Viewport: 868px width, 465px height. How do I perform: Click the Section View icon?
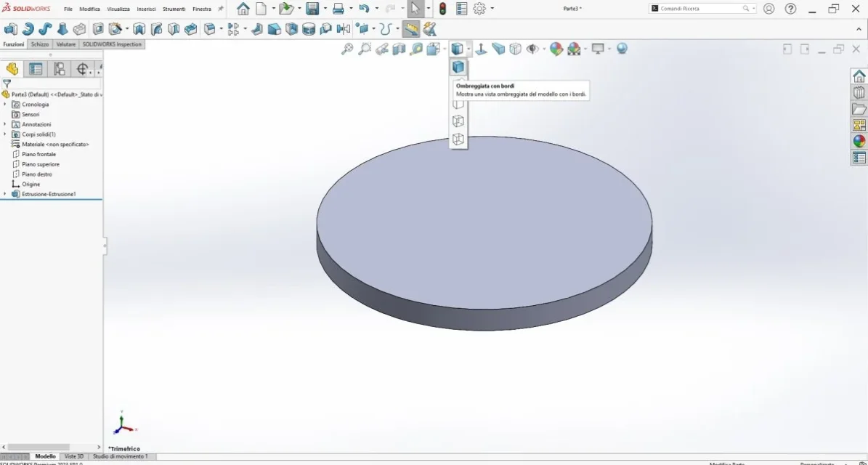coord(399,49)
